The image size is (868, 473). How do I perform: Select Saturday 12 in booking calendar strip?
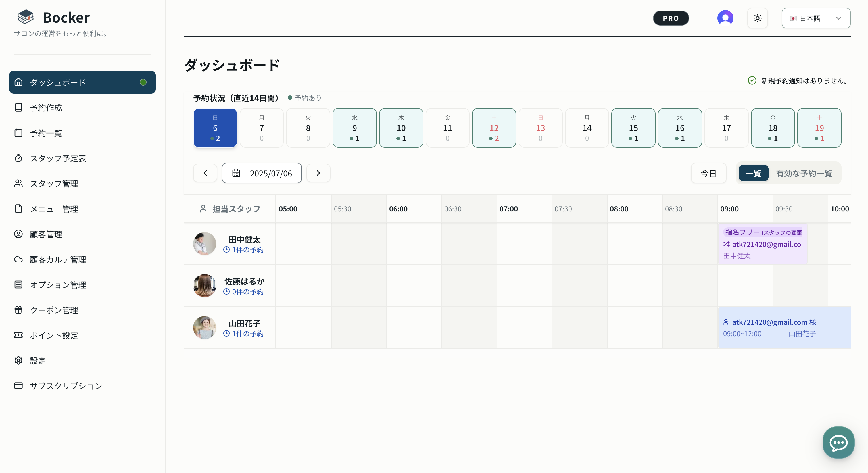point(494,128)
